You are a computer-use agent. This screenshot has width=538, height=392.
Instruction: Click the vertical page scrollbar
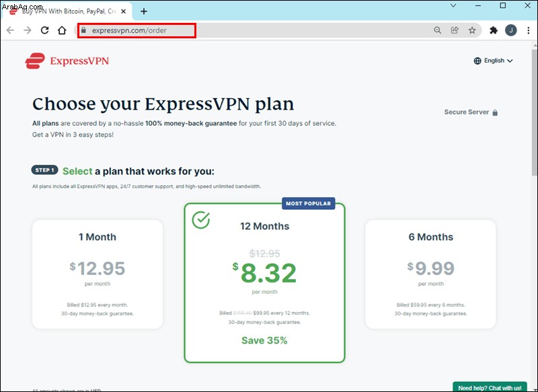pyautogui.click(x=535, y=112)
